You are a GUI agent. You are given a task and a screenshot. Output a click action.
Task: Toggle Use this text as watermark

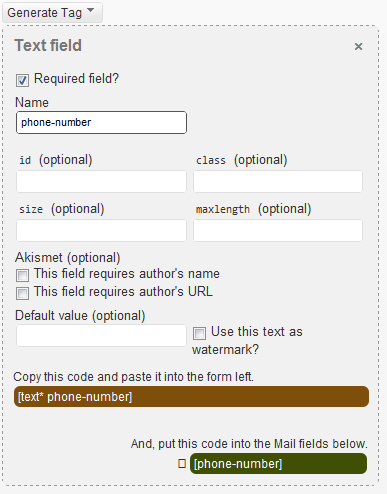pyautogui.click(x=199, y=333)
